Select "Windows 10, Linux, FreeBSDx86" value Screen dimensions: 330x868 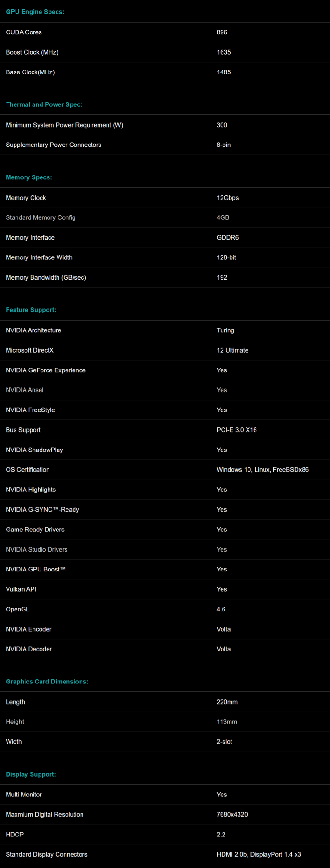tap(263, 470)
